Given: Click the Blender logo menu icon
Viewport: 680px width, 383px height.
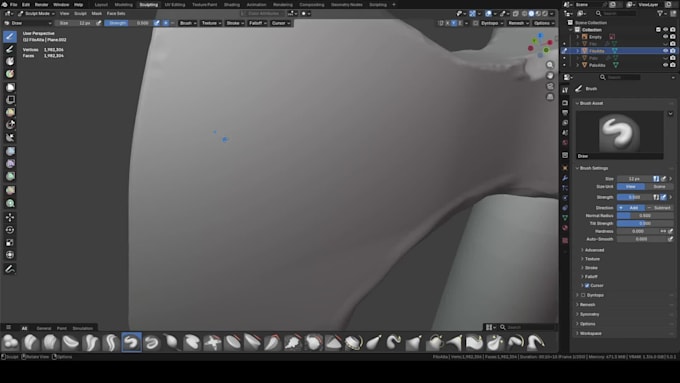Looking at the screenshot, I should coord(4,4).
